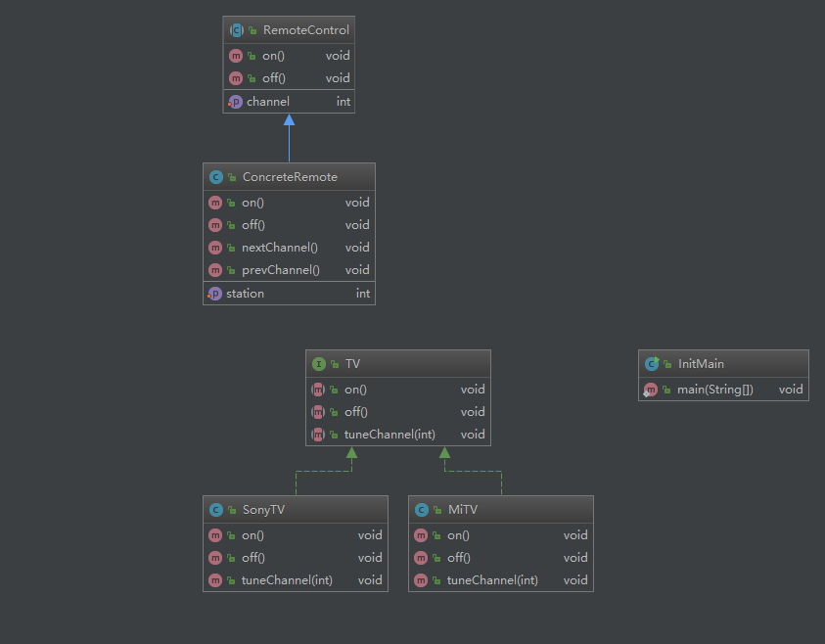Click tuneChannel(int) method icon in MiTV
Screen dimensions: 825x644
tap(421, 580)
